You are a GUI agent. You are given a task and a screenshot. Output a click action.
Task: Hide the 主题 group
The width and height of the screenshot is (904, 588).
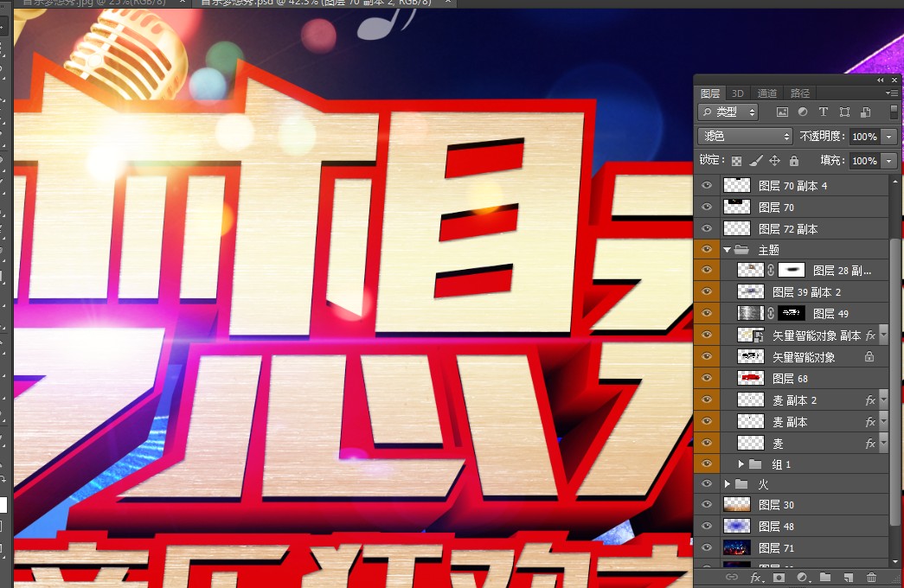click(706, 250)
